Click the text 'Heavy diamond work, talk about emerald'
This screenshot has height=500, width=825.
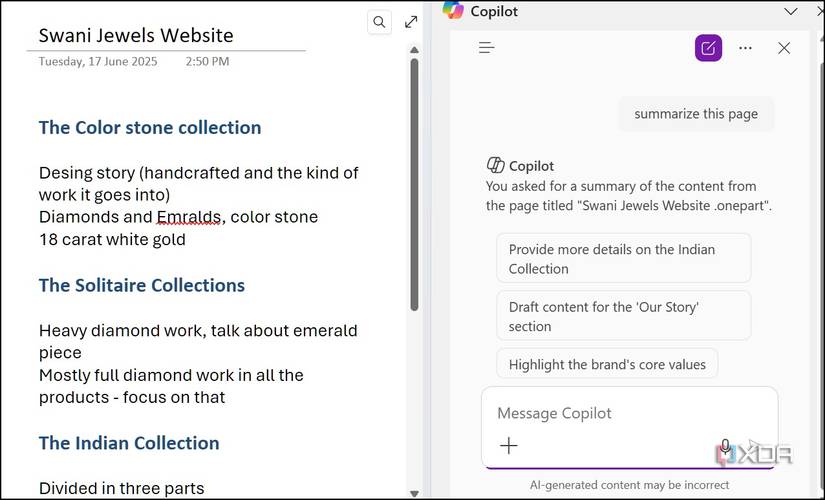[198, 331]
